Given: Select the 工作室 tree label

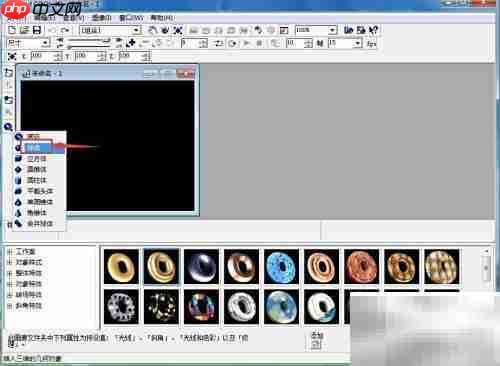Looking at the screenshot, I should click(25, 252).
